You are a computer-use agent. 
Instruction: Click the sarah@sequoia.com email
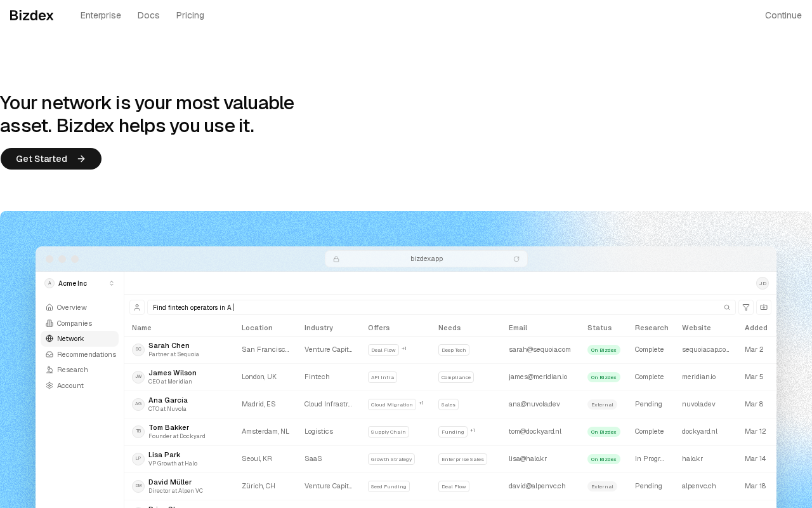(x=540, y=349)
